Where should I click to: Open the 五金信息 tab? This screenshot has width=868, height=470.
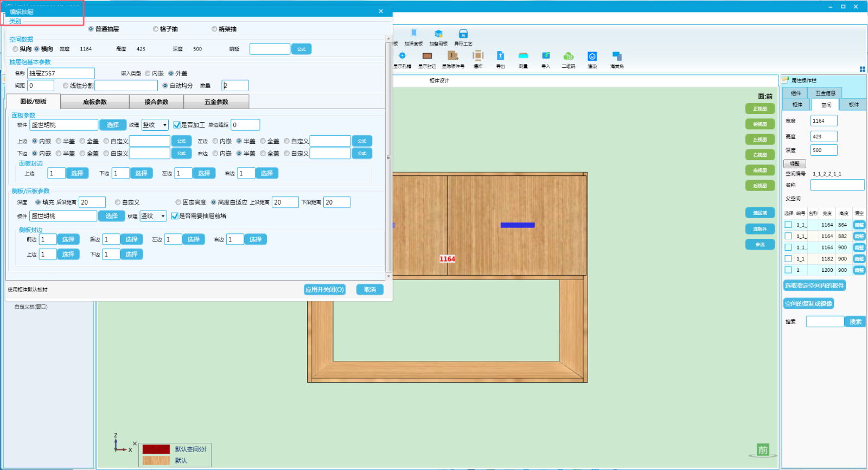pyautogui.click(x=825, y=93)
